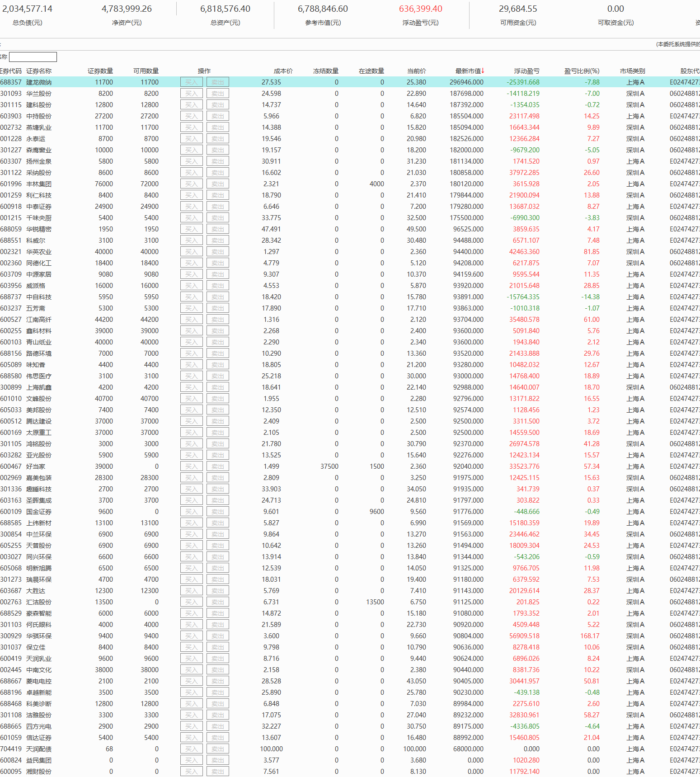Click the 证券数量 column header
Viewport: 700px width, 777px height.
(100, 71)
